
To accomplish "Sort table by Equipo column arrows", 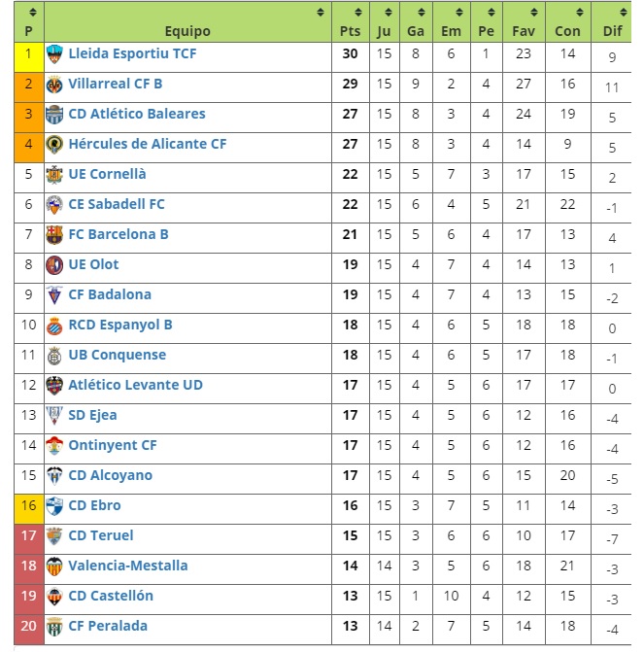I will coord(321,12).
